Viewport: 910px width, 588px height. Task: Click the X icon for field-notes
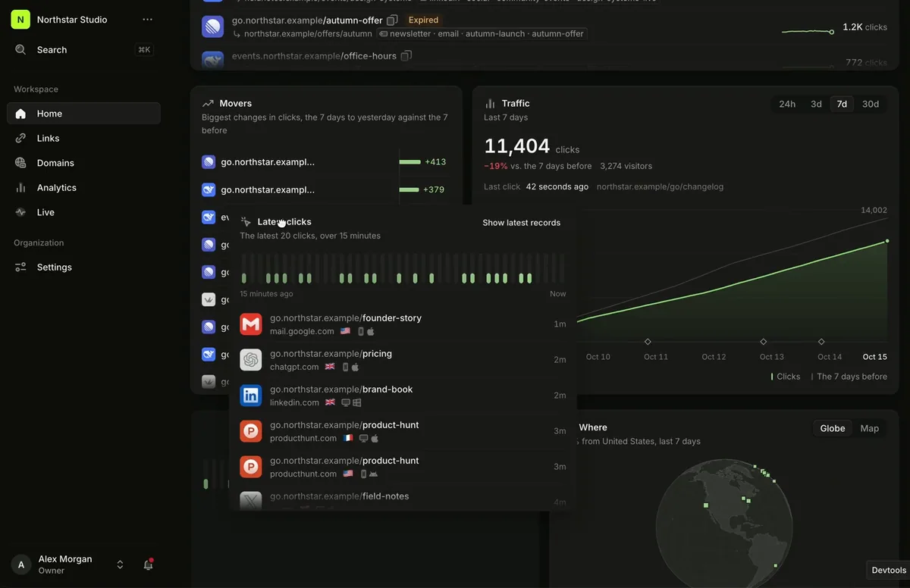[251, 501]
